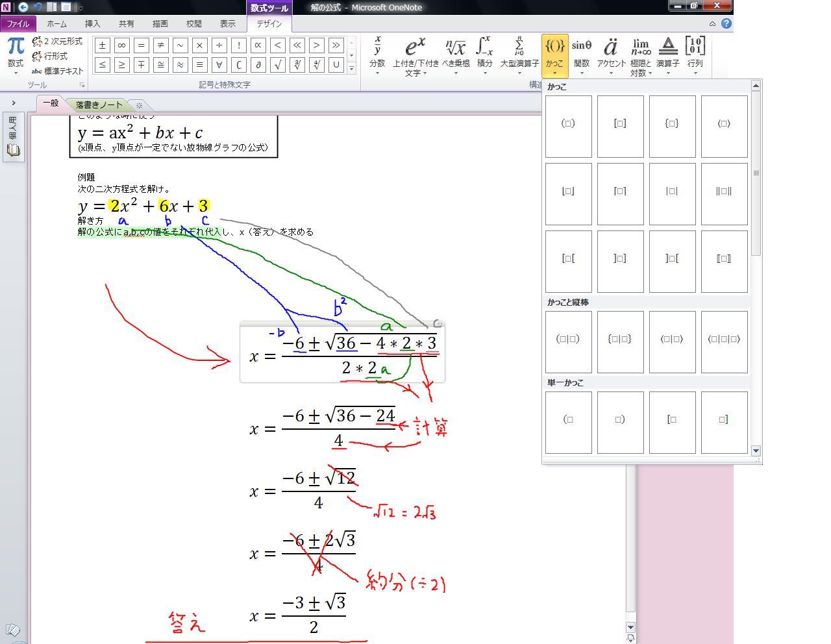Click the full page view icon
This screenshot has height=644, width=831.
(x=66, y=7)
